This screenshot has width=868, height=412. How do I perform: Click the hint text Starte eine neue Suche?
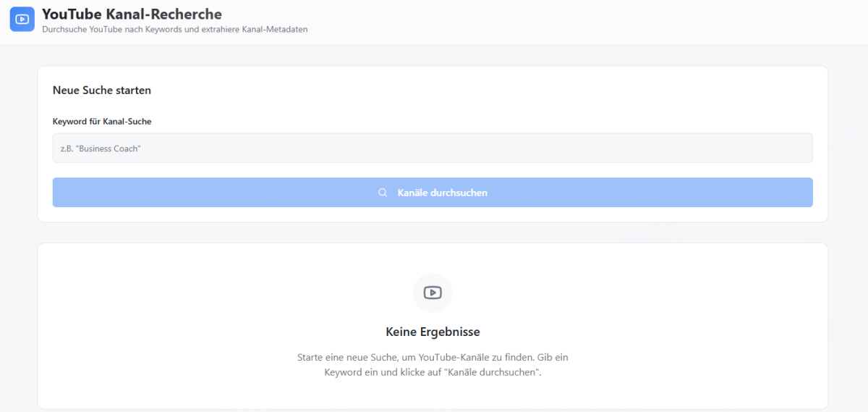click(x=433, y=365)
